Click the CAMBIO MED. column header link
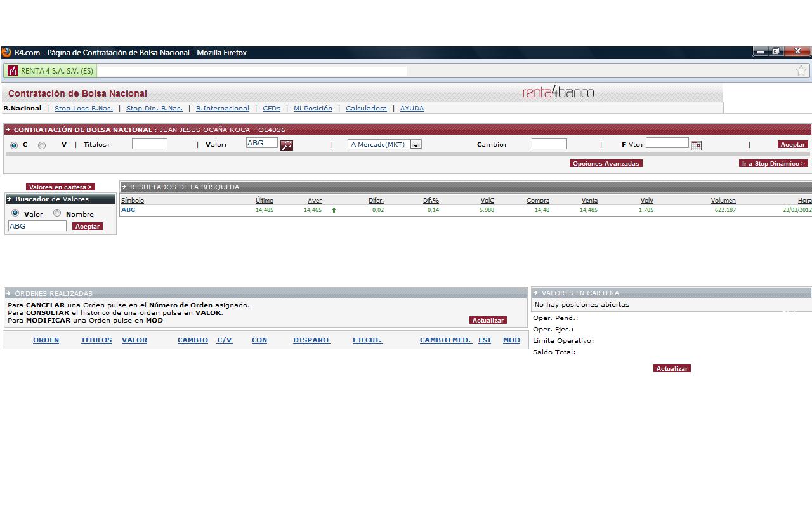This screenshot has width=812, height=508. (x=446, y=340)
